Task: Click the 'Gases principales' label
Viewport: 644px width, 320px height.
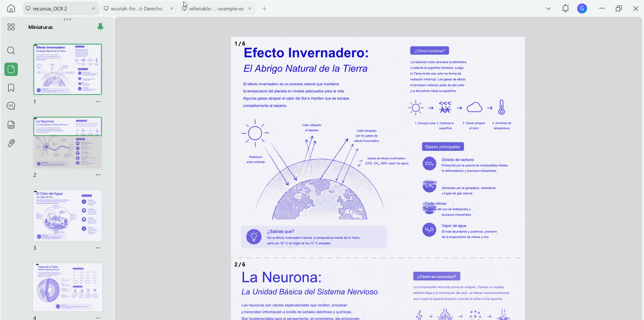Action: click(443, 147)
